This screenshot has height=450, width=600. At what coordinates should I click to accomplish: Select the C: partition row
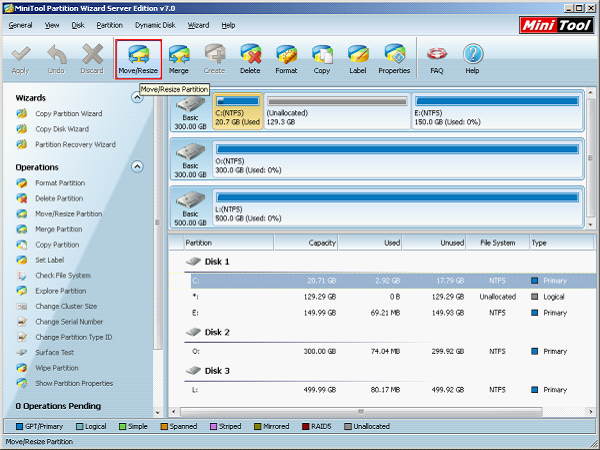pyautogui.click(x=393, y=281)
